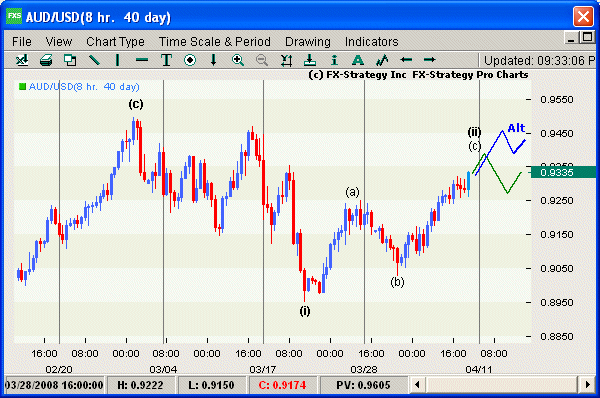Click the blue Alt projection label
600x398 pixels.
tap(517, 128)
